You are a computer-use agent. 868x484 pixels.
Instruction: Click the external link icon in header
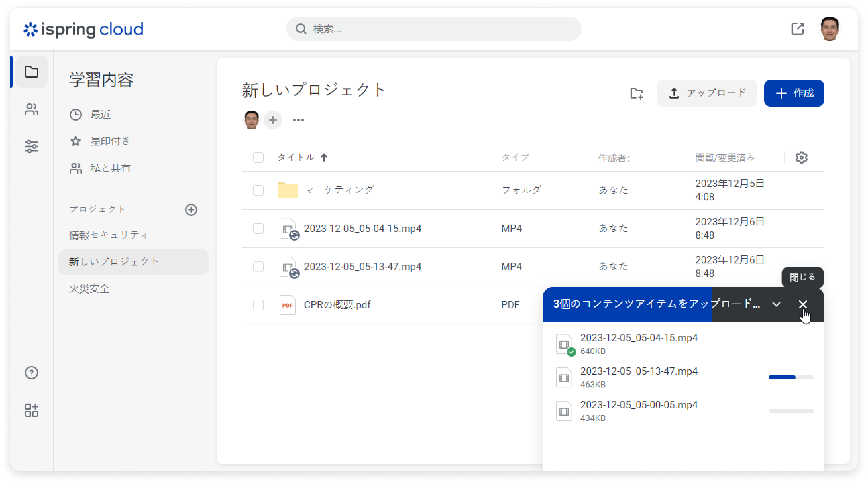click(x=797, y=29)
